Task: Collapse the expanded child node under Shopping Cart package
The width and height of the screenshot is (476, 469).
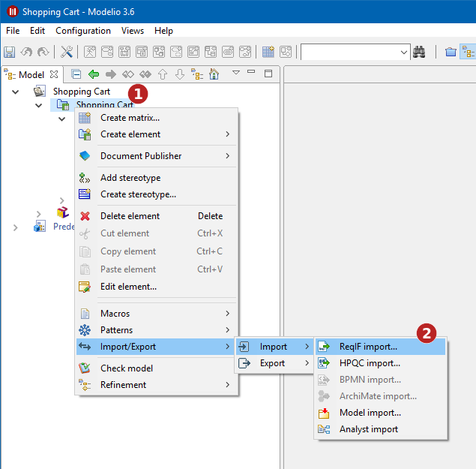Action: (x=61, y=119)
